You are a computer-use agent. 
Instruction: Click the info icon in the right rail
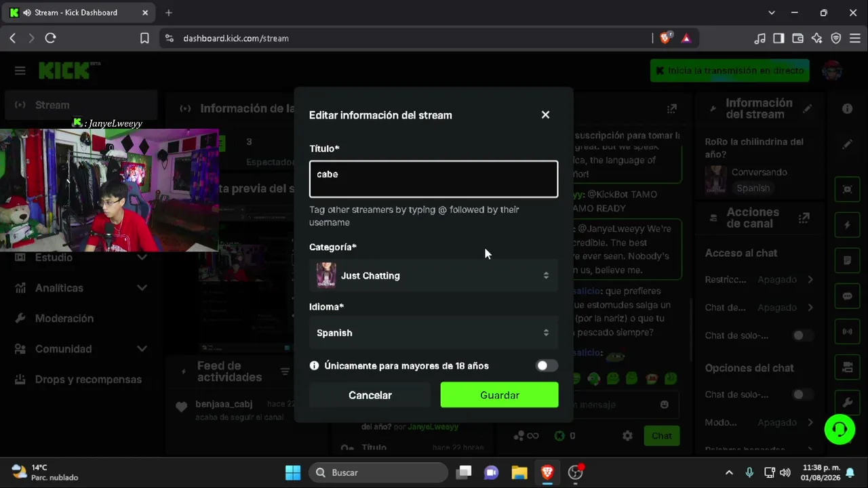coord(847,108)
